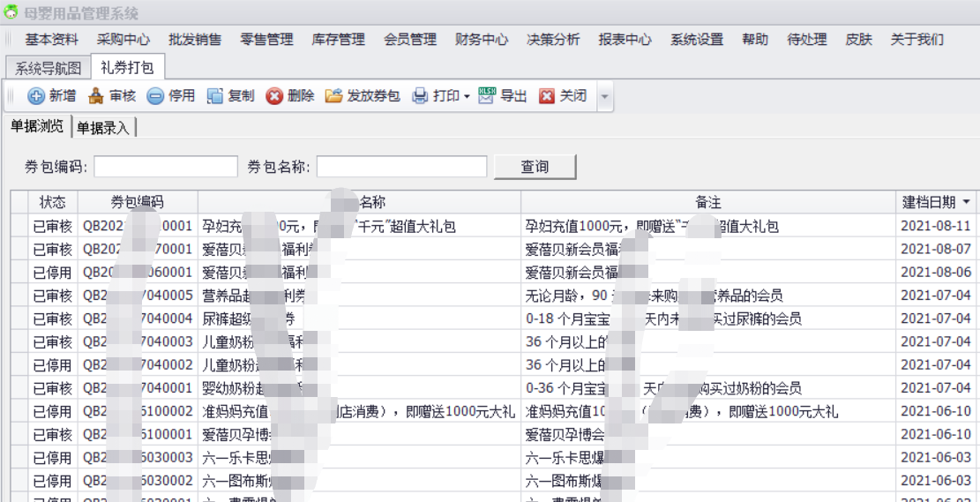Click code cell ending 5100002

[x=138, y=411]
